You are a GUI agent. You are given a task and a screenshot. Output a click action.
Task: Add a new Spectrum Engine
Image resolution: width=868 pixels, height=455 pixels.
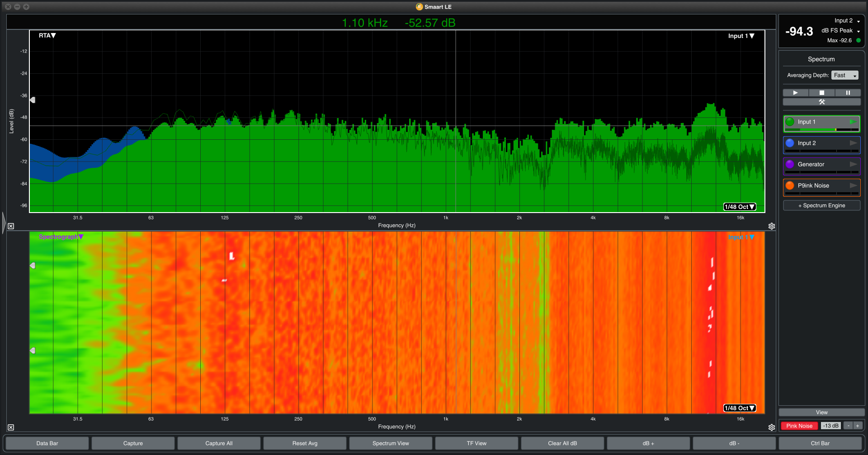coord(822,205)
